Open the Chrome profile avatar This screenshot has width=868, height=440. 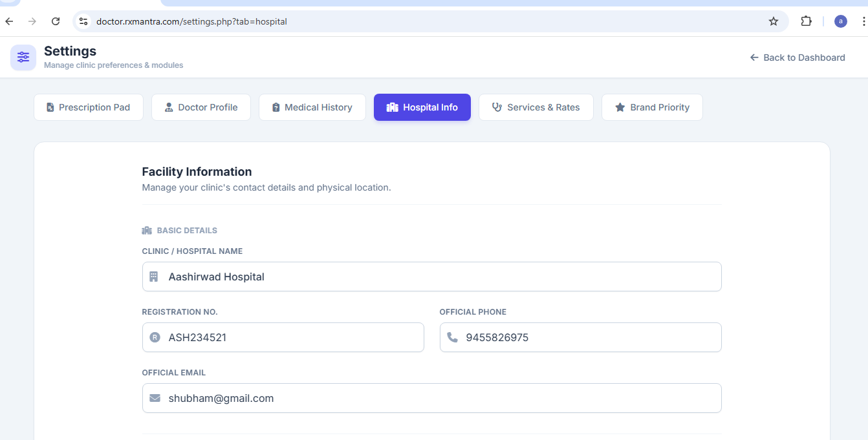point(840,21)
